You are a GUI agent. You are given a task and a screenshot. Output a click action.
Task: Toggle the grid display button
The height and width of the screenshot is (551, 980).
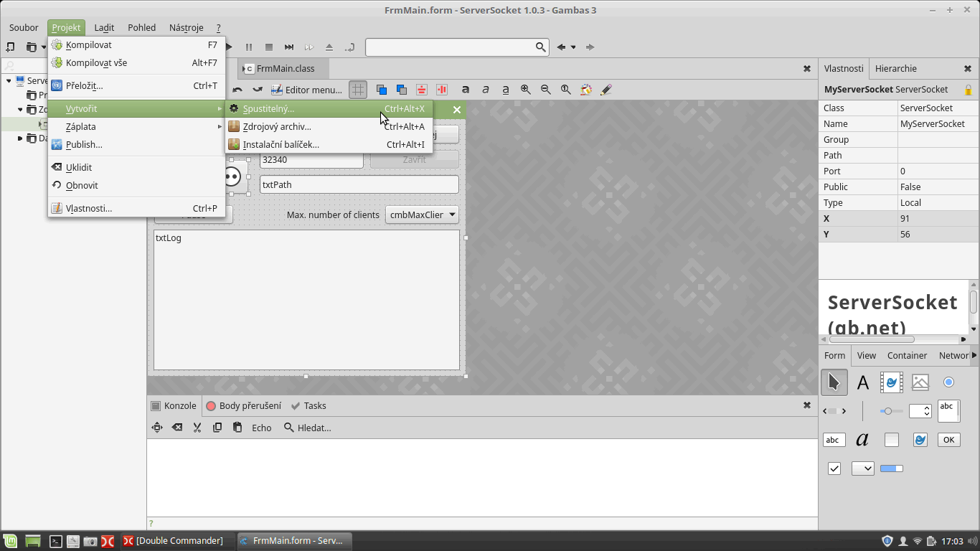click(x=357, y=90)
